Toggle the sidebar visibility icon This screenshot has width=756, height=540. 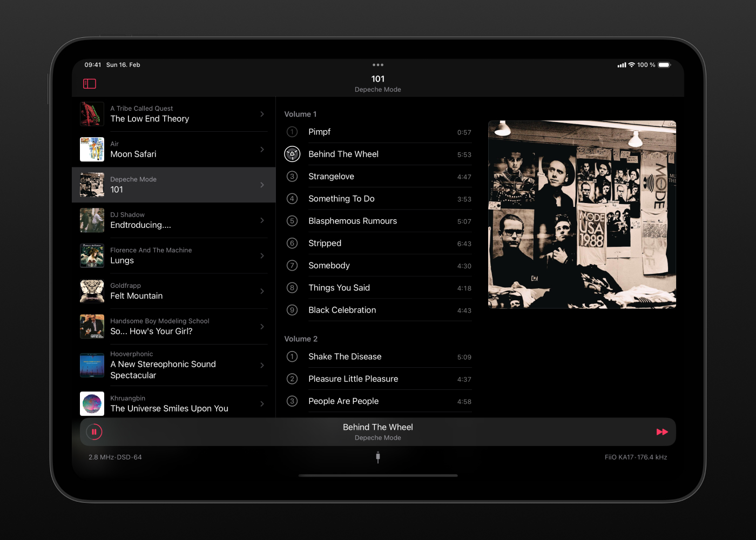point(89,84)
